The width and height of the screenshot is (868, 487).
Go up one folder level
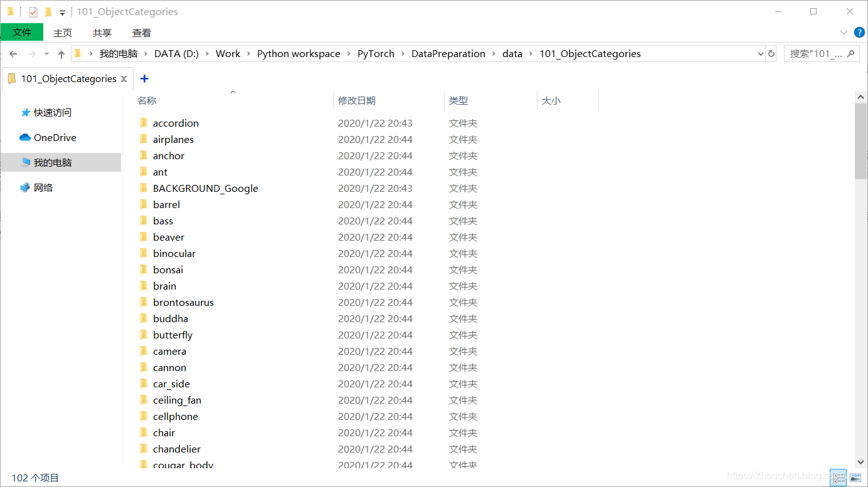[x=61, y=54]
